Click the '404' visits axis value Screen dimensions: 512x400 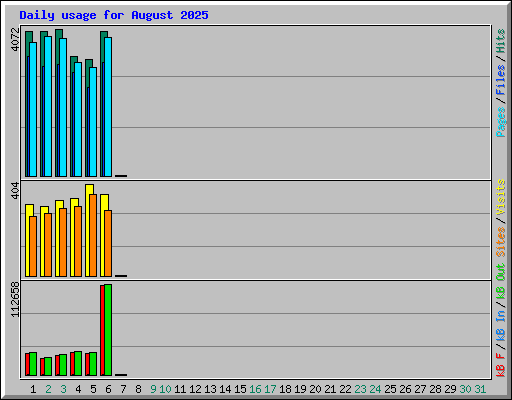point(15,190)
